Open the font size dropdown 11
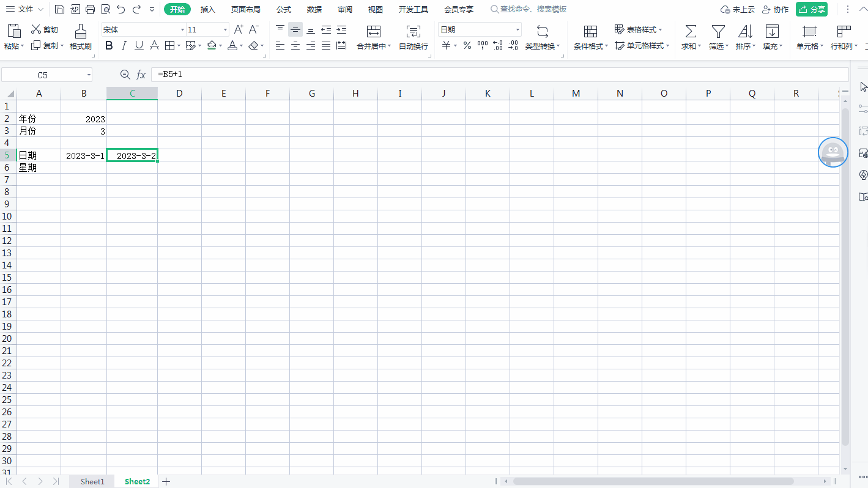Viewport: 868px width, 488px height. point(226,30)
